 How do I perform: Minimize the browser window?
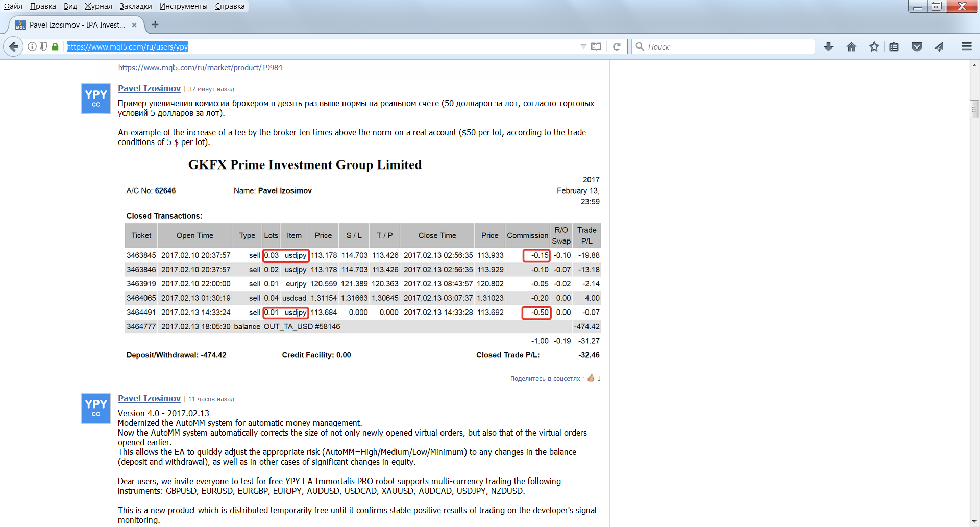pyautogui.click(x=917, y=6)
